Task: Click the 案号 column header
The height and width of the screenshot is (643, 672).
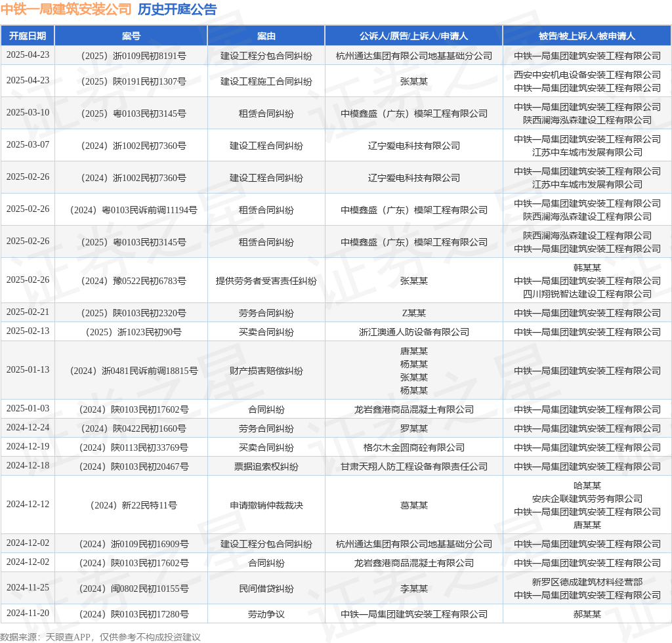Action: pyautogui.click(x=131, y=36)
